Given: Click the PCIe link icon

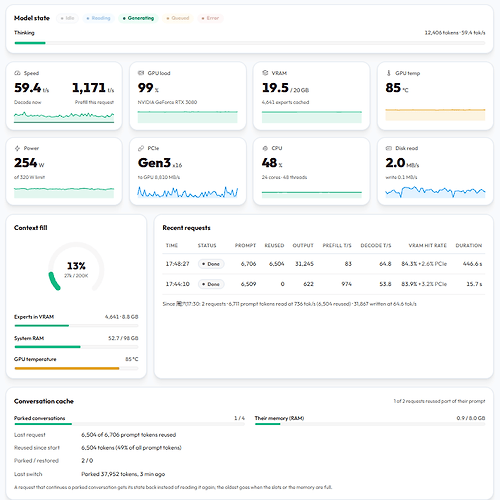Looking at the screenshot, I should 141,148.
